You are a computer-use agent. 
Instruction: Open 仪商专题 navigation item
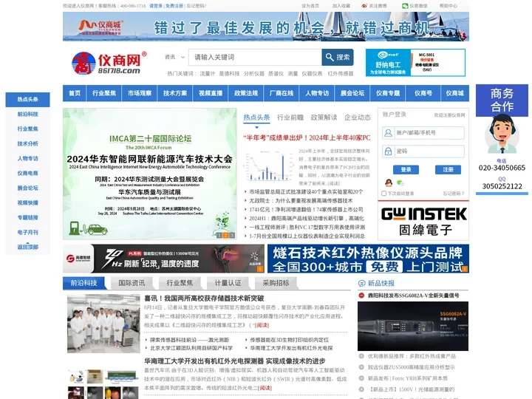(388, 93)
